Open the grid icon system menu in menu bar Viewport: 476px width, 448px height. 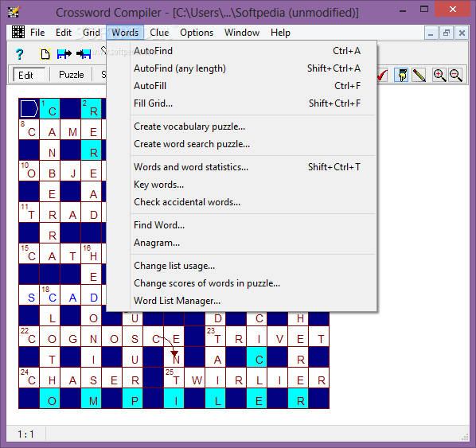pos(18,32)
